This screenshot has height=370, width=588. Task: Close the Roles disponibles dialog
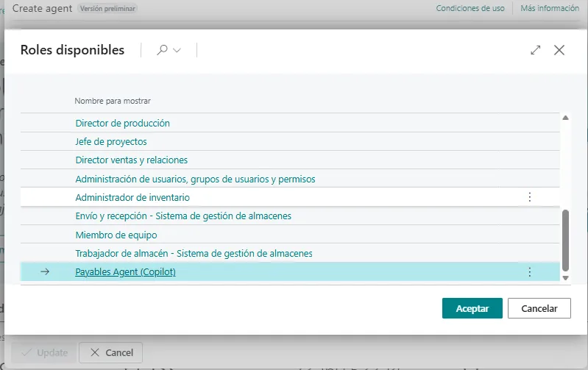click(559, 50)
